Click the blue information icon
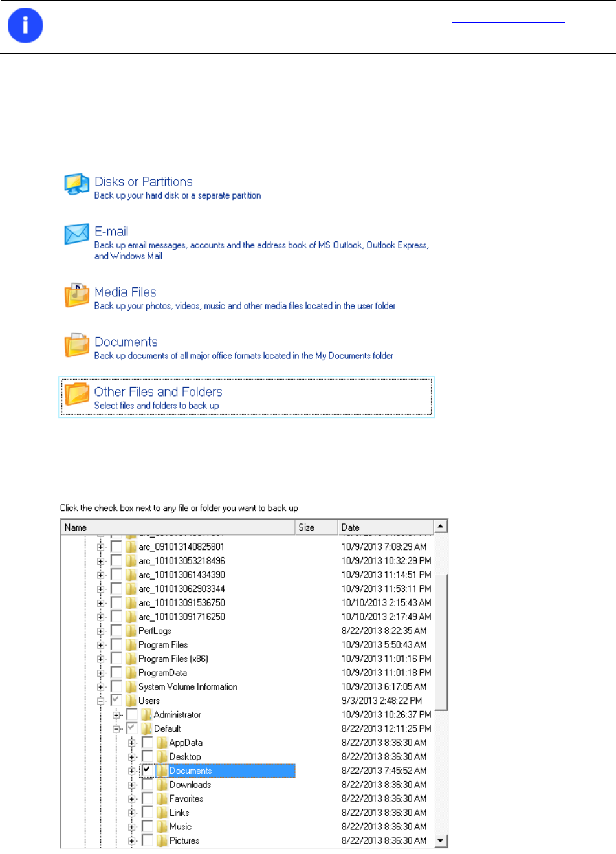The image size is (616, 854). (x=25, y=26)
